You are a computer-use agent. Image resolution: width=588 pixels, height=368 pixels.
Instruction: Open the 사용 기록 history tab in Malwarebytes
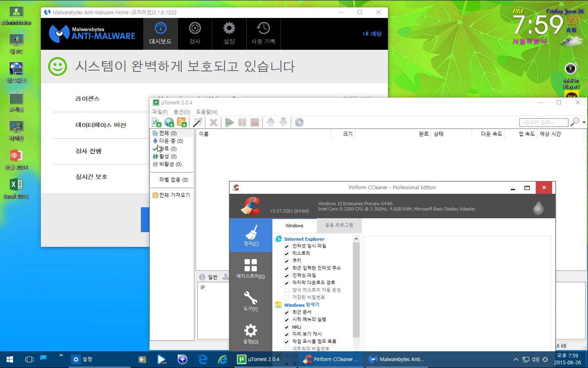tap(263, 34)
